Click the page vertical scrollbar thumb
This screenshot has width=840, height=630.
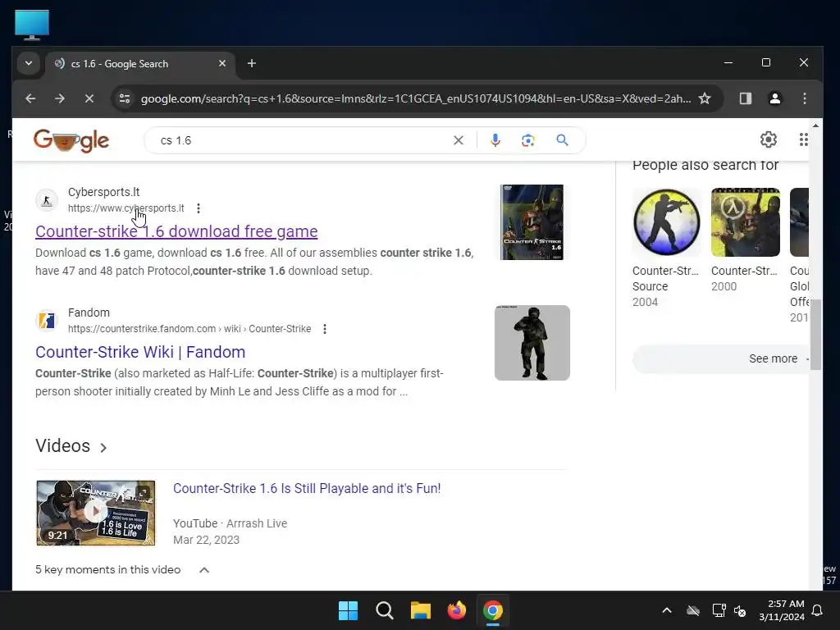click(815, 335)
